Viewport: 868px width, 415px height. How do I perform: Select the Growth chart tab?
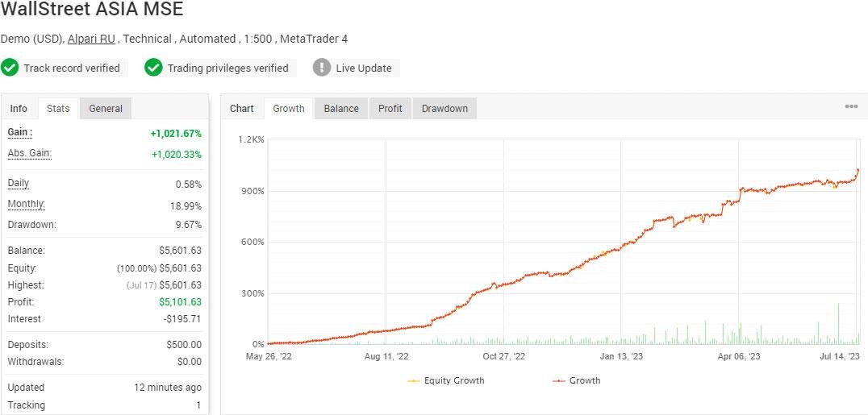289,109
